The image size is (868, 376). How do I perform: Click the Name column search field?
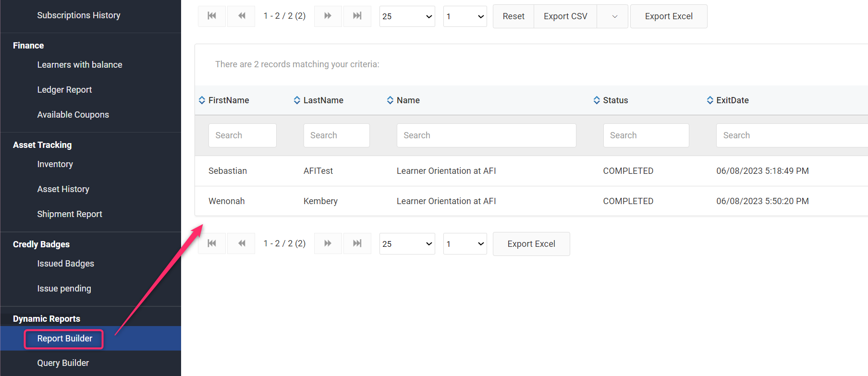click(486, 135)
